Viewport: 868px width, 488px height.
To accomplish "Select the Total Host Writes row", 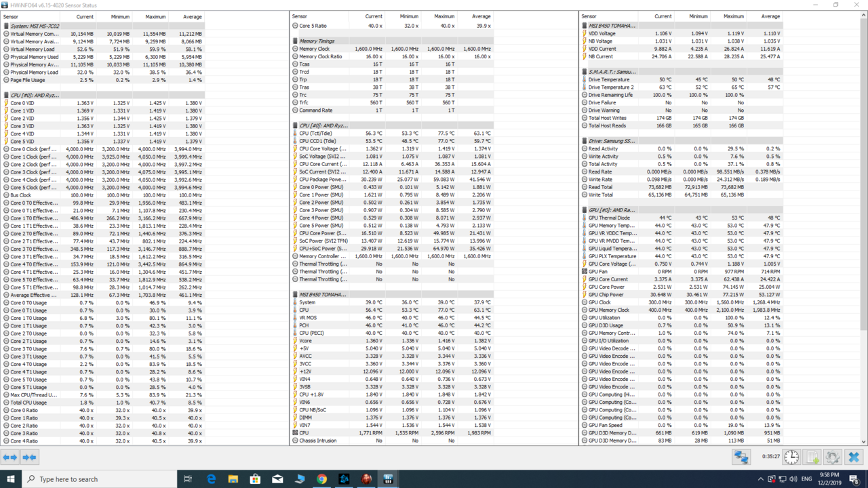I will tap(681, 118).
